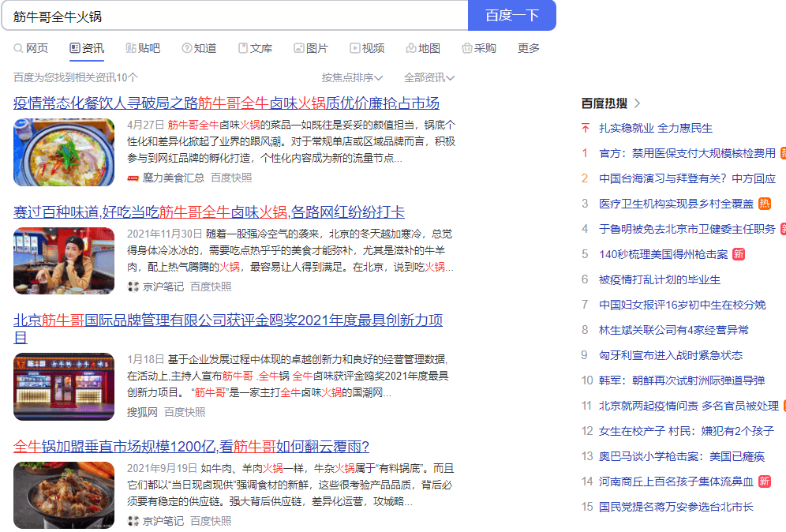Open hot search 被疫情打乱计划的毕业生
The height and width of the screenshot is (532, 786).
(660, 279)
